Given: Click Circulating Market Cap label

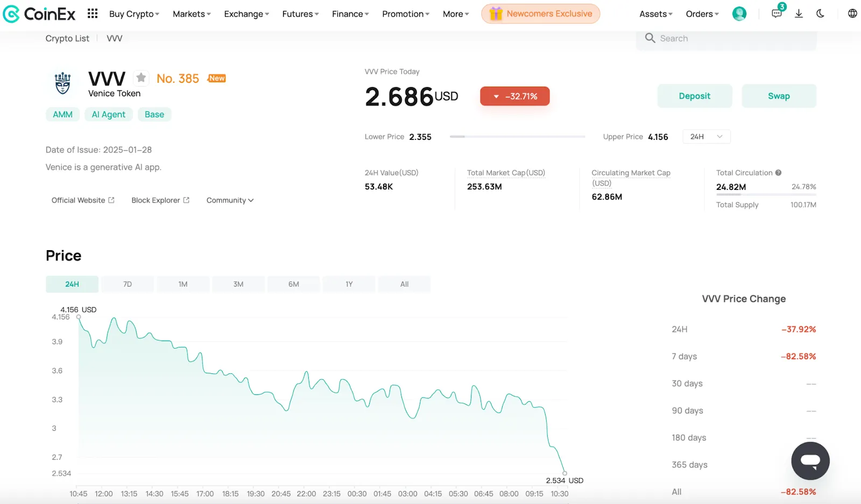Looking at the screenshot, I should [x=631, y=178].
